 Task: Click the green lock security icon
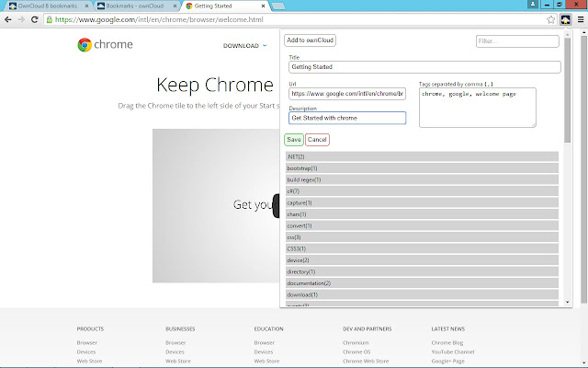[50, 19]
